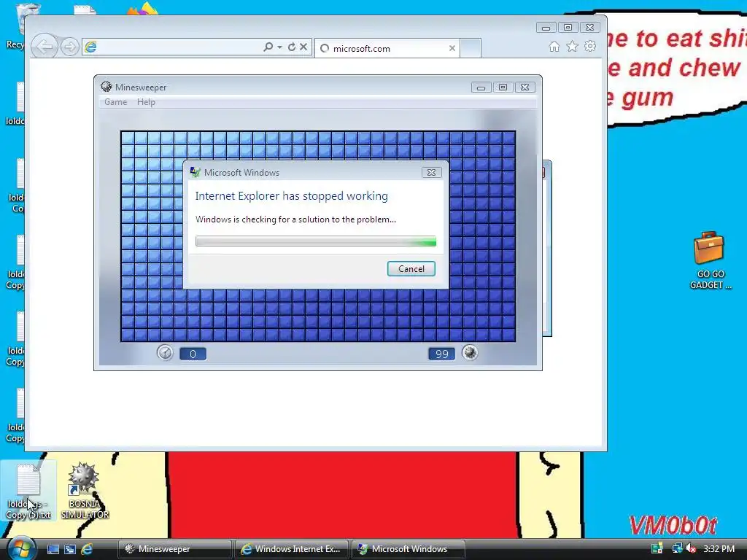Image resolution: width=747 pixels, height=560 pixels.
Task: Click the stop loading X in the address bar
Action: 303,47
